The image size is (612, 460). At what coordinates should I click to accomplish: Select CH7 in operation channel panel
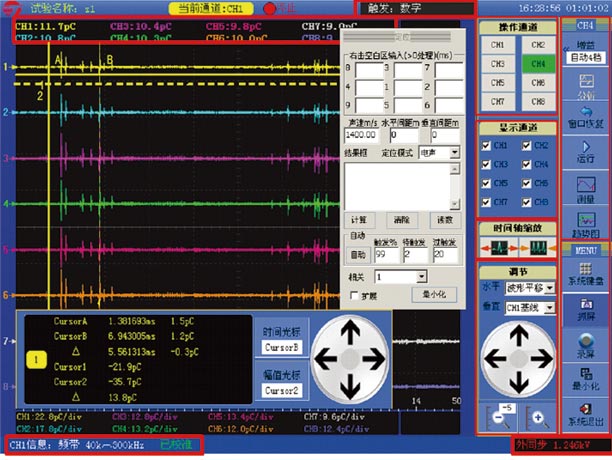click(x=499, y=101)
